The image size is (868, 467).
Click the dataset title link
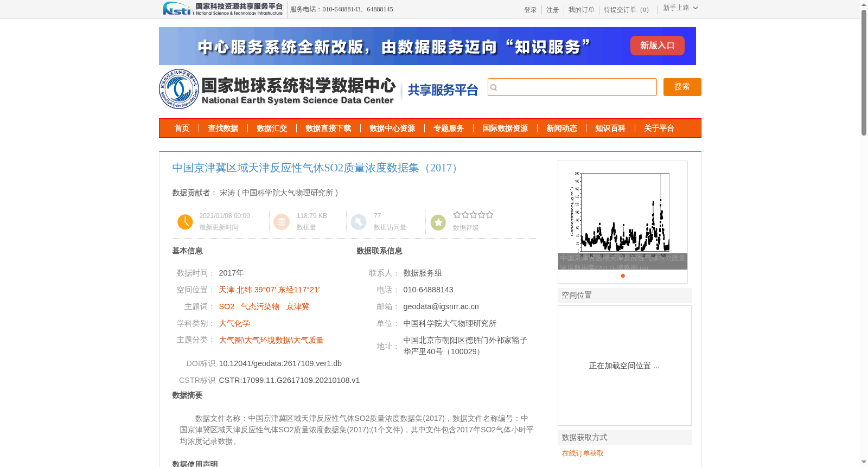click(x=317, y=168)
